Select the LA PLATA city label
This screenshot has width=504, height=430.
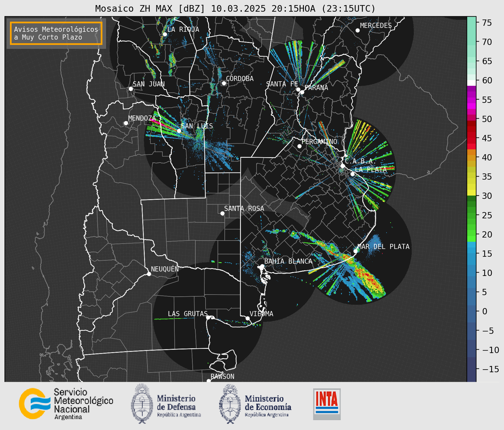pyautogui.click(x=371, y=169)
